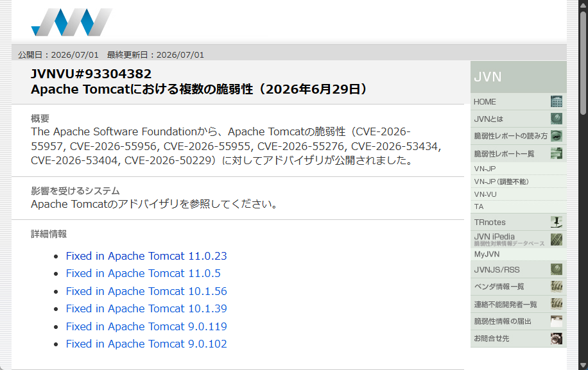Click the 公開日:2026/07/01 text
This screenshot has width=588, height=370.
(x=58, y=55)
